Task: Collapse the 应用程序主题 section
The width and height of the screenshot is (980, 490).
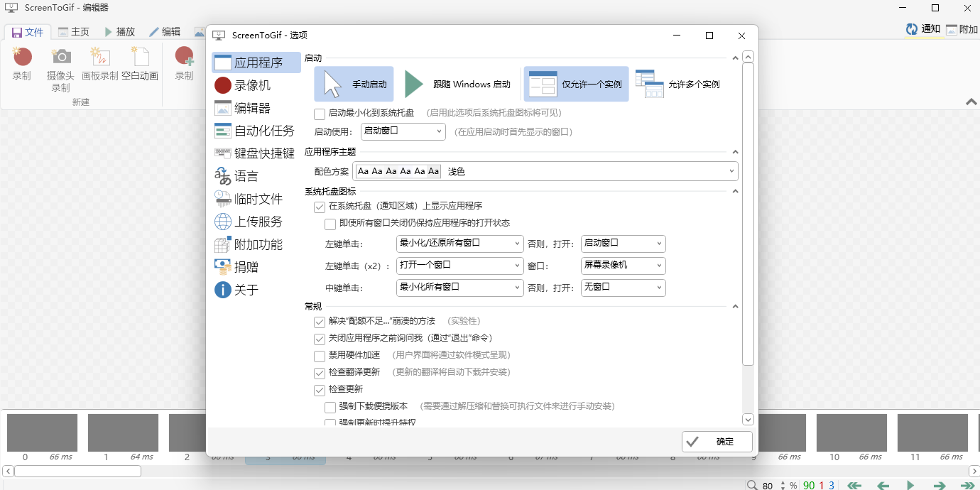Action: (735, 152)
